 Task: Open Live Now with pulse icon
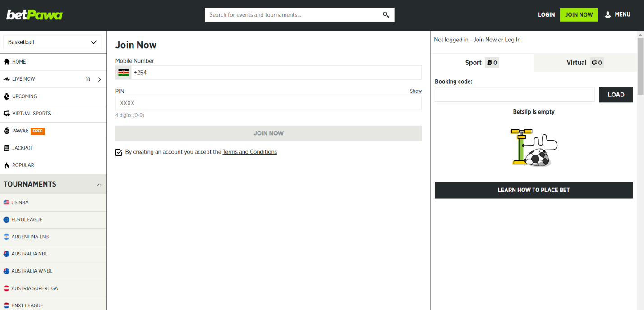pos(7,79)
